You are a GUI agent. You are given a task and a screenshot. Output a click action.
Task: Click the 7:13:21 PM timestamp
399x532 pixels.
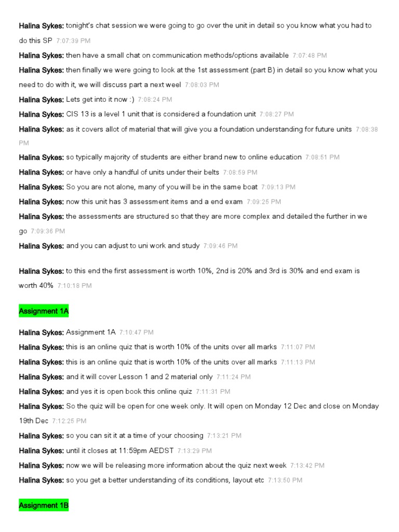click(224, 436)
